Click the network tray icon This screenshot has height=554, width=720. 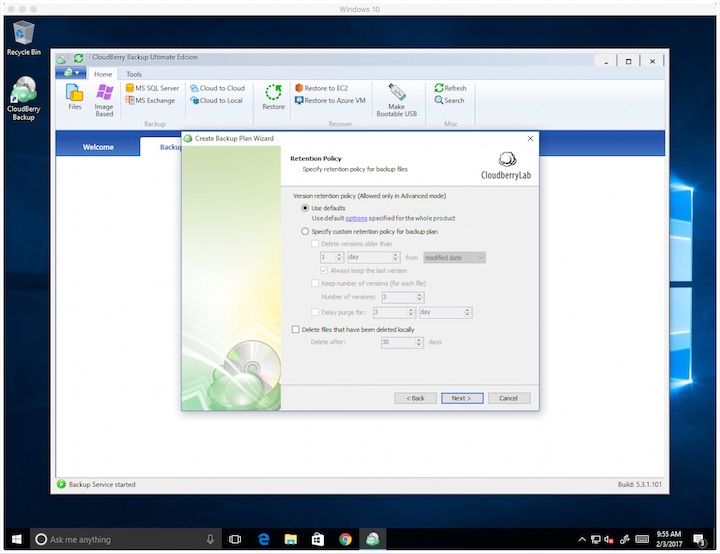pos(596,539)
